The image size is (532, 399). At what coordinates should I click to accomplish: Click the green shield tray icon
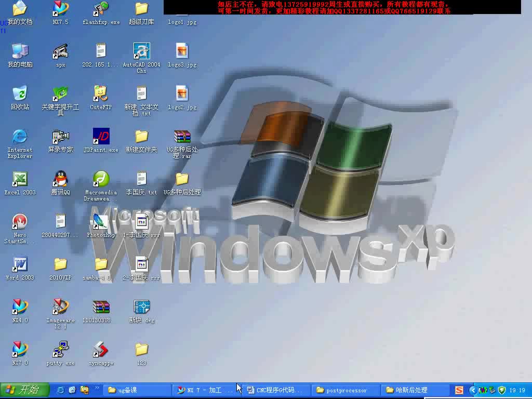click(x=502, y=390)
